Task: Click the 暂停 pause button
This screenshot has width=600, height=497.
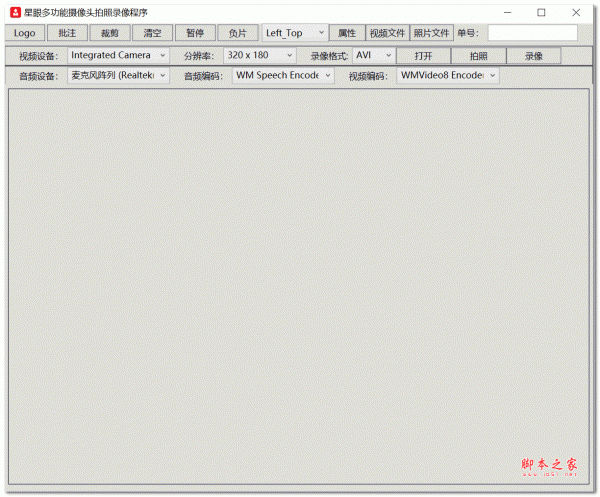Action: pyautogui.click(x=195, y=33)
